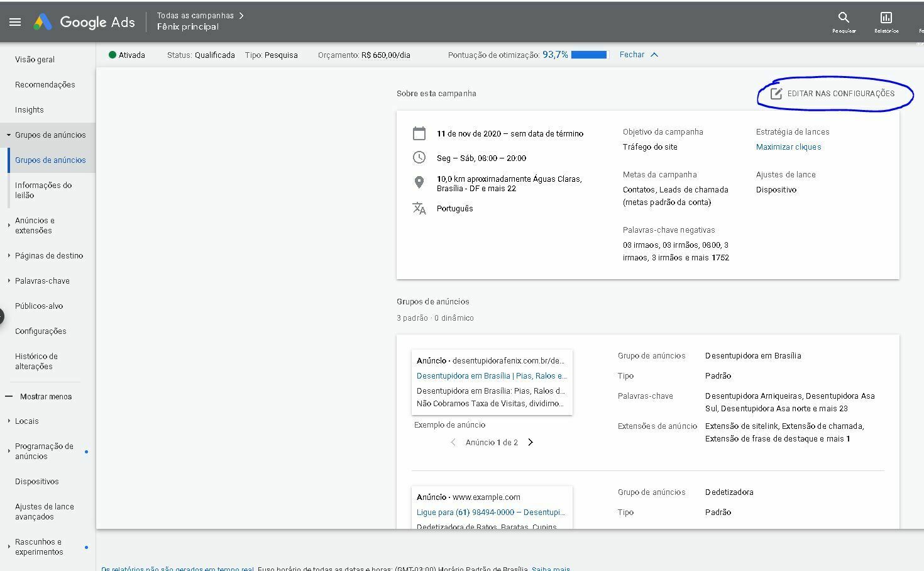Viewport: 924px width, 571px height.
Task: Click the Desentupidora em Brasília ad preview card
Action: 492,382
